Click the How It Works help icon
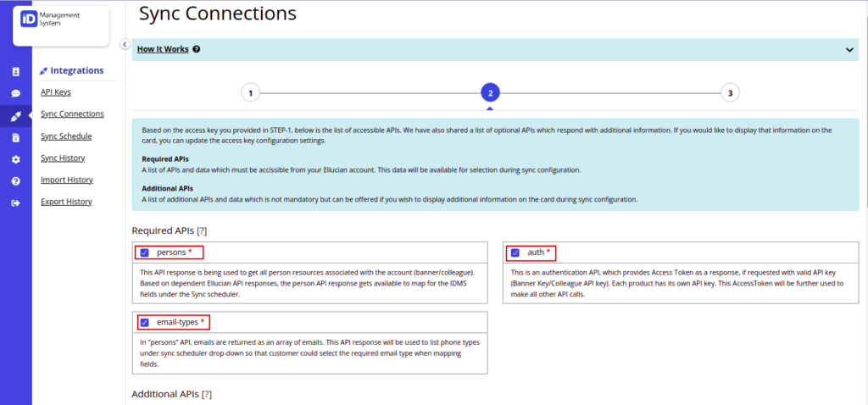This screenshot has height=405, width=868. 197,49
